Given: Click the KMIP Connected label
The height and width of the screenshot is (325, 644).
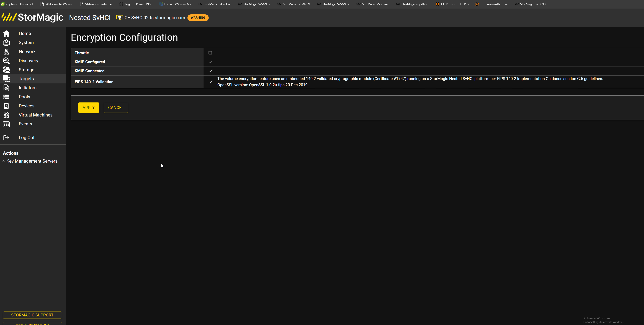Looking at the screenshot, I should click(x=90, y=71).
